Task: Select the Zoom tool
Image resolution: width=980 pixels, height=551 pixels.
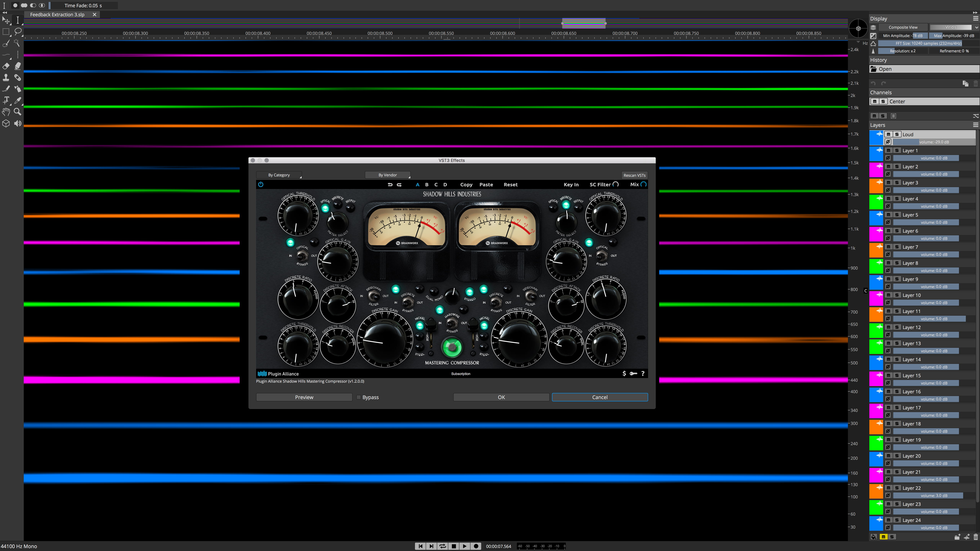Action: click(17, 111)
